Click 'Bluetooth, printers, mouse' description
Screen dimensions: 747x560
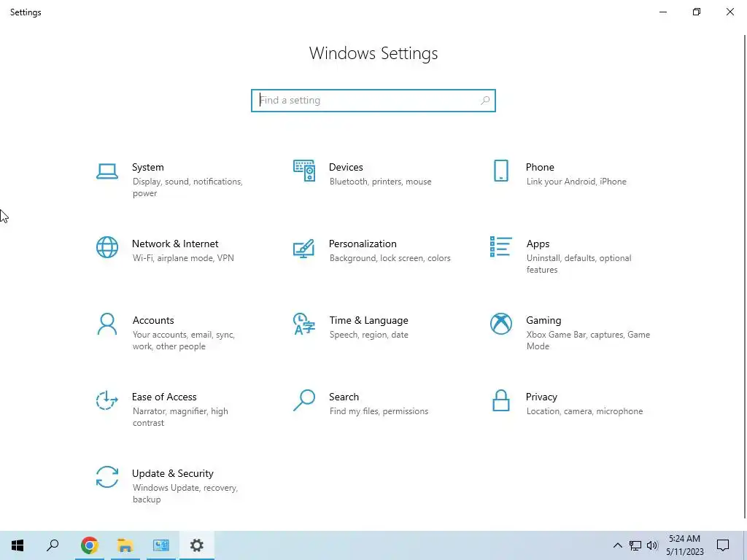coord(380,182)
